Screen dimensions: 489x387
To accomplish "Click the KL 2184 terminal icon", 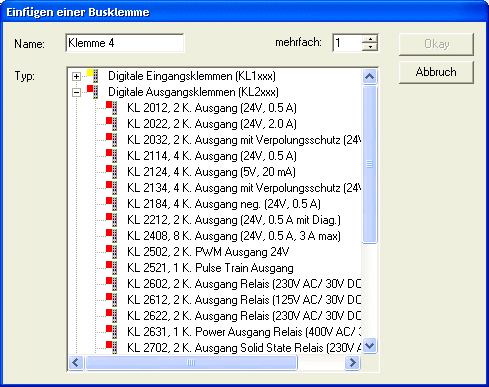I will tap(112, 204).
